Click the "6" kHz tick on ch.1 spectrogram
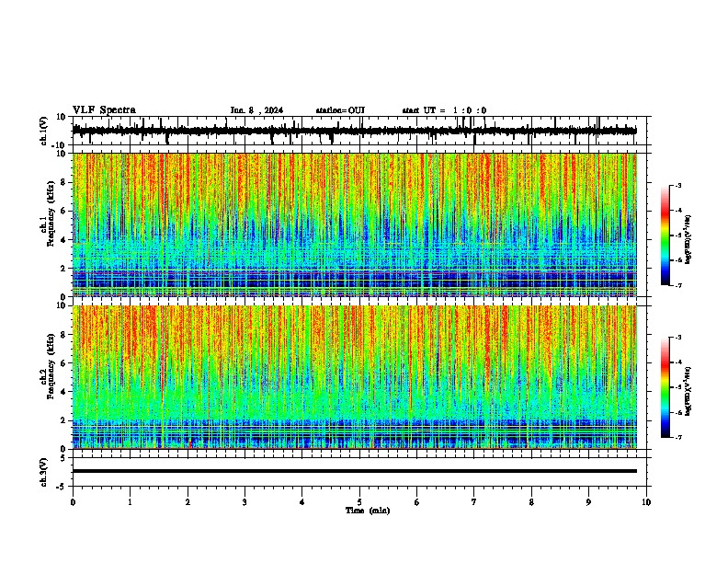Screen dimensions: 728x563 63,211
